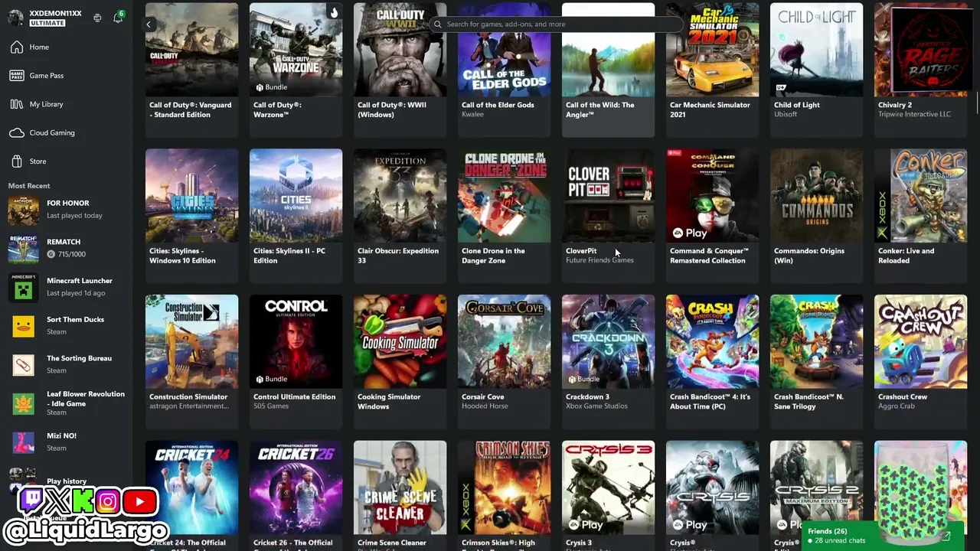Open Car Mechanic Simulator 2021
The image size is (980, 551).
[x=712, y=70]
